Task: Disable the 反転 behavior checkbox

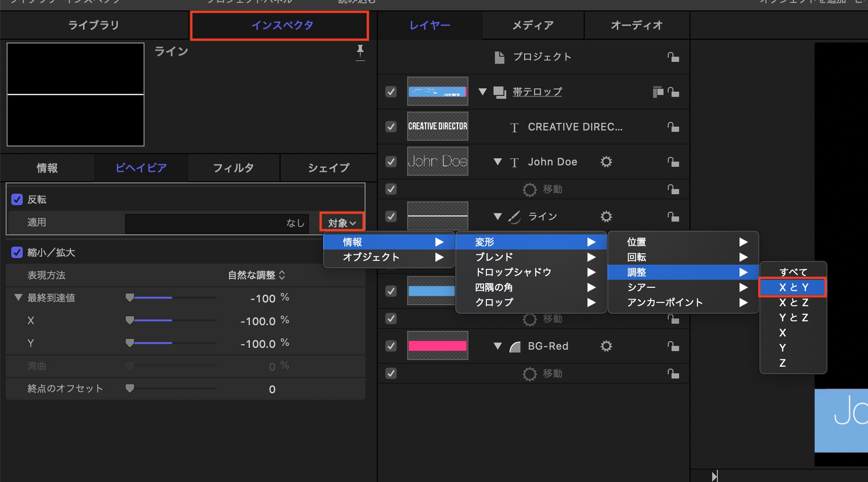Action: (x=17, y=199)
